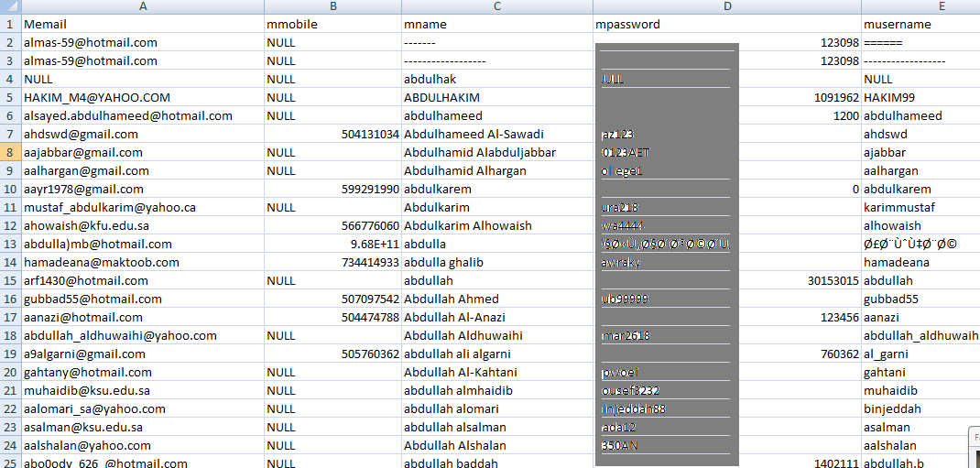
Task: Select cell arf1430@hotmail.com
Action: [x=143, y=281]
